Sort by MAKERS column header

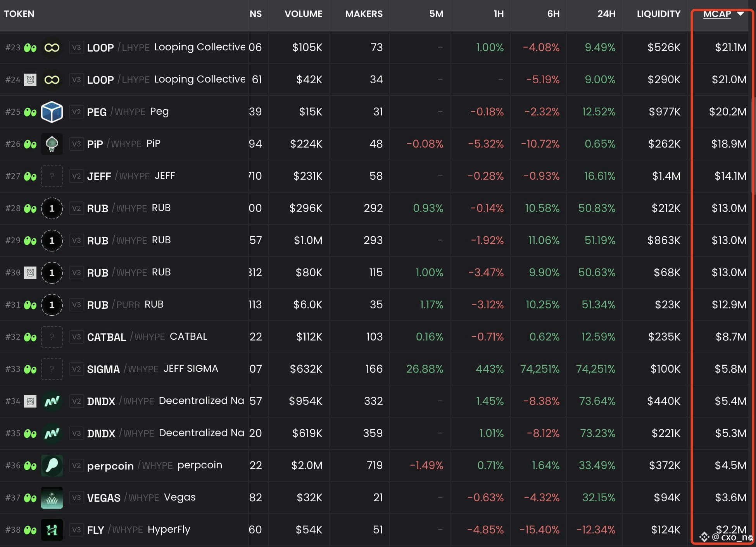(x=364, y=14)
